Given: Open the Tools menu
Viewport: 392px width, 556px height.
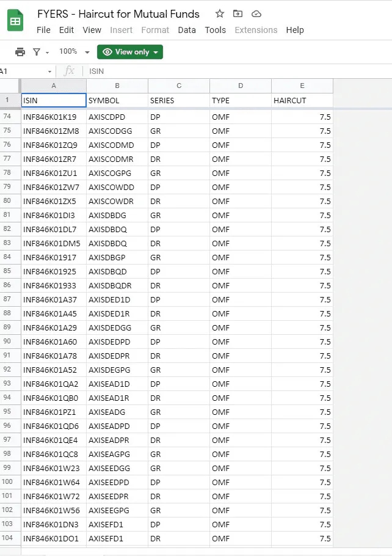Looking at the screenshot, I should [215, 30].
